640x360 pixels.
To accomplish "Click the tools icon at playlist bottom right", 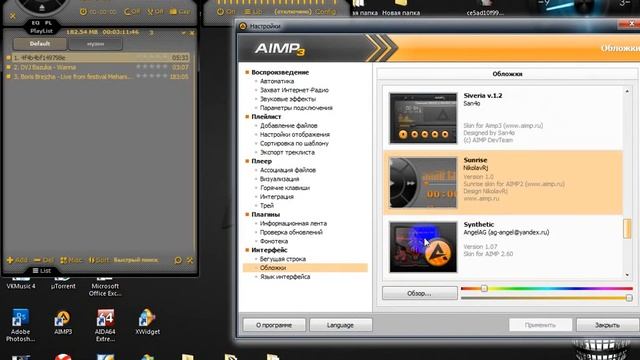I will click(x=190, y=260).
